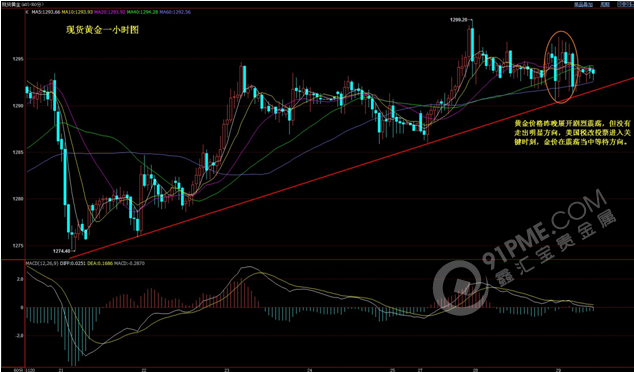Click the 2.0 MACD axis label

pyautogui.click(x=20, y=279)
